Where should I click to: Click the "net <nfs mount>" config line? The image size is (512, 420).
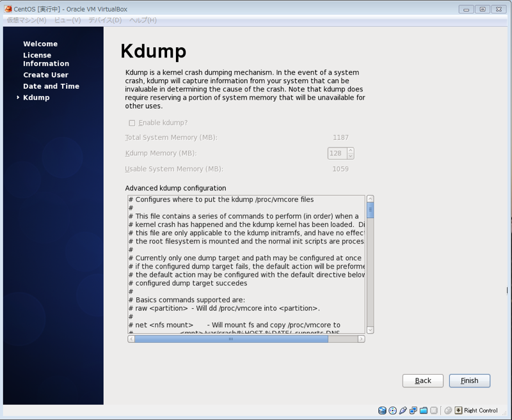(234, 325)
